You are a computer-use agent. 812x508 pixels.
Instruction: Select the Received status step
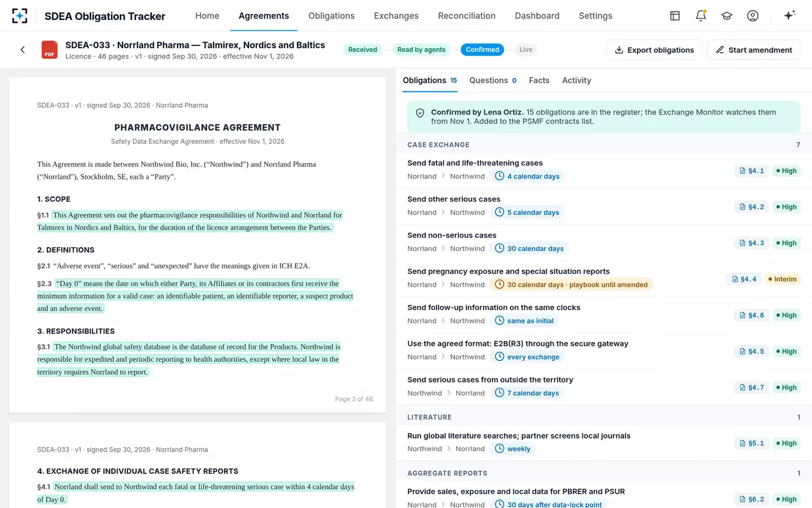tap(363, 50)
